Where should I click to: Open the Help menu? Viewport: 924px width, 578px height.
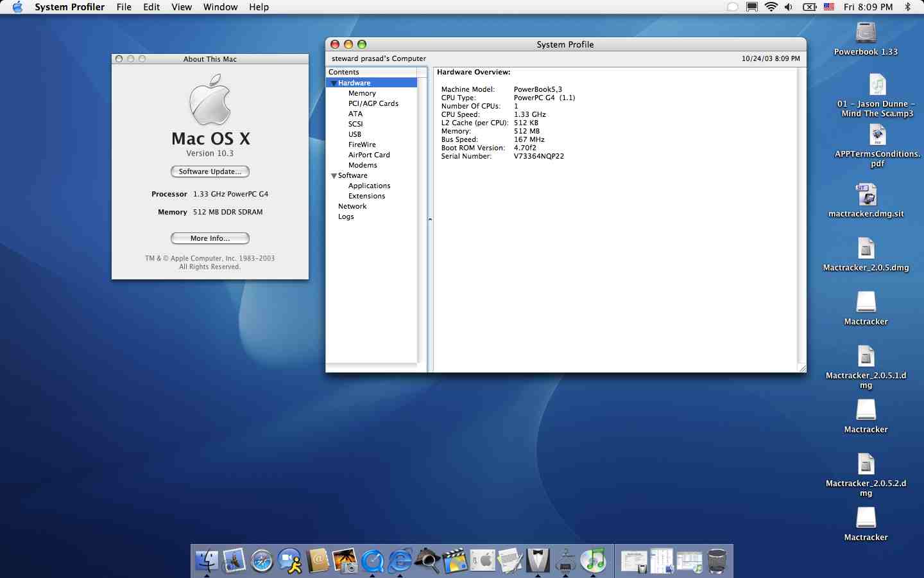[x=259, y=7]
